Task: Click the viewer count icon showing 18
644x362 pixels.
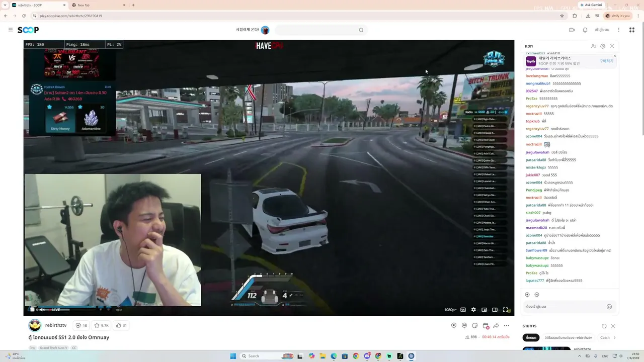Action: 81,325
